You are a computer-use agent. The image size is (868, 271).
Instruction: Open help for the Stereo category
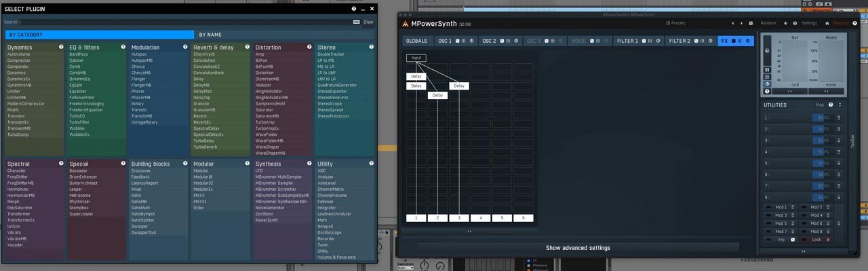(371, 48)
